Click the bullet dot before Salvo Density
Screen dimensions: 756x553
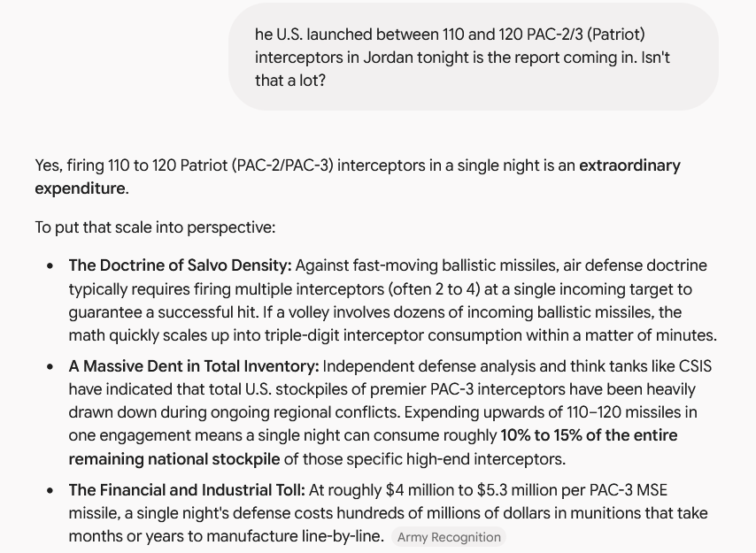coord(50,266)
